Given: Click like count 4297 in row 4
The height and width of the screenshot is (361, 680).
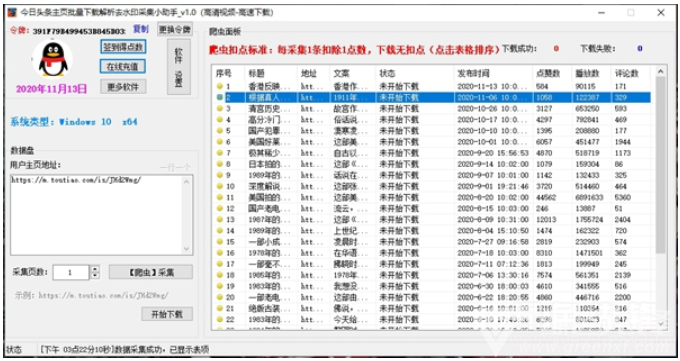Looking at the screenshot, I should pos(544,120).
